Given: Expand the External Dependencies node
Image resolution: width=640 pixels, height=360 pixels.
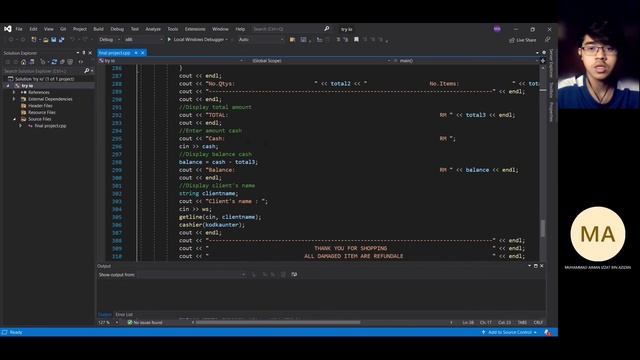Looking at the screenshot, I should [14, 99].
